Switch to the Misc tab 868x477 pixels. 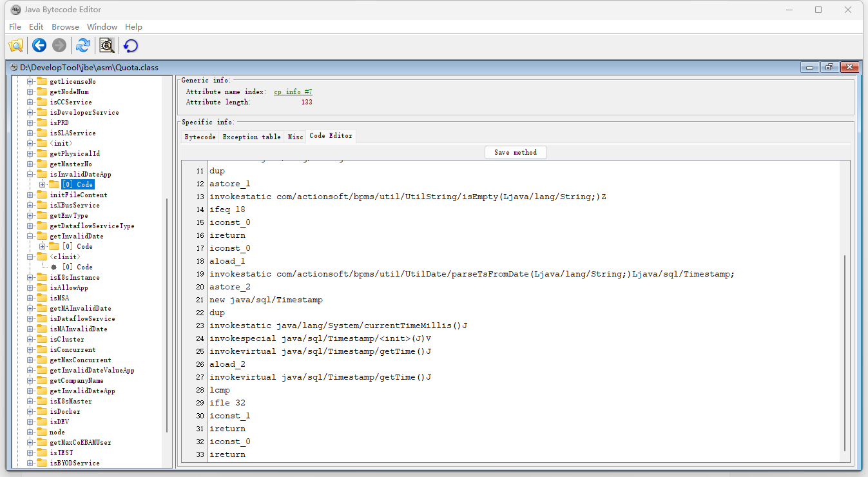click(295, 137)
